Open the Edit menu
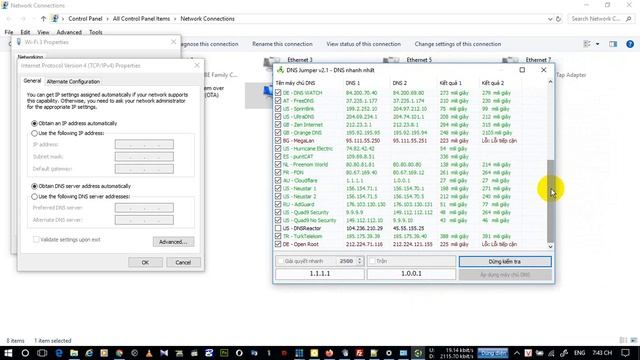 click(25, 32)
